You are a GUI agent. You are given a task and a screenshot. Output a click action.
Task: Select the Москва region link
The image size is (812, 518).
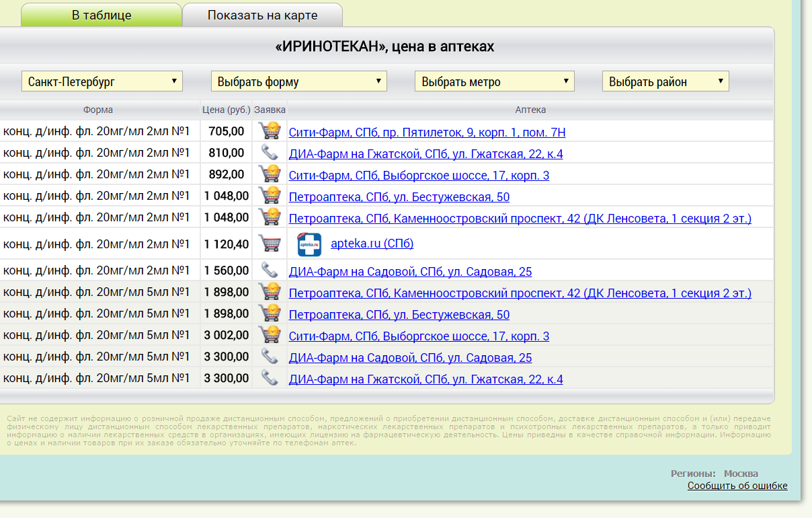point(741,474)
